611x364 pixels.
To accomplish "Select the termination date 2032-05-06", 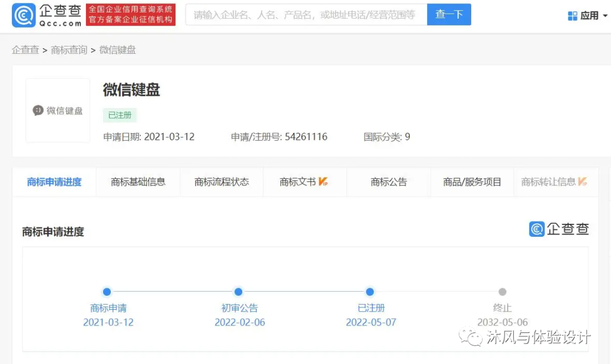I will pyautogui.click(x=502, y=322).
